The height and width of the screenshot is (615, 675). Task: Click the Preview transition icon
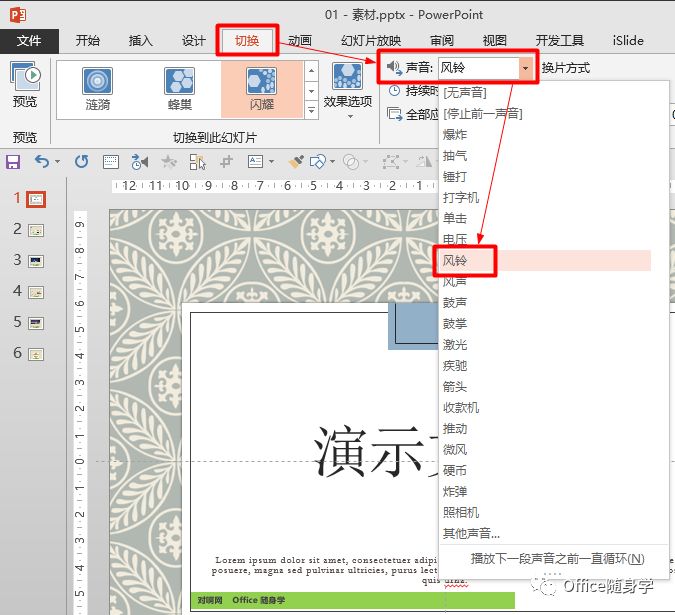pos(25,77)
